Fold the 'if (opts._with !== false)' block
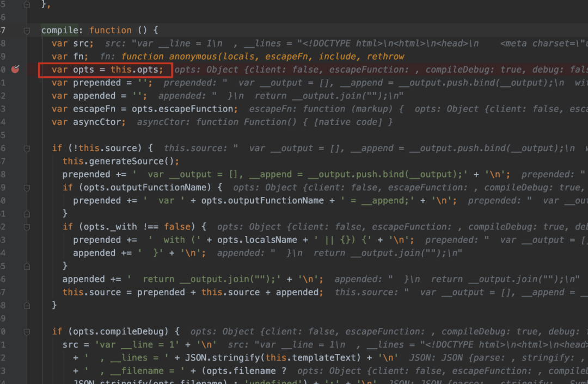The image size is (588, 384). tap(27, 227)
